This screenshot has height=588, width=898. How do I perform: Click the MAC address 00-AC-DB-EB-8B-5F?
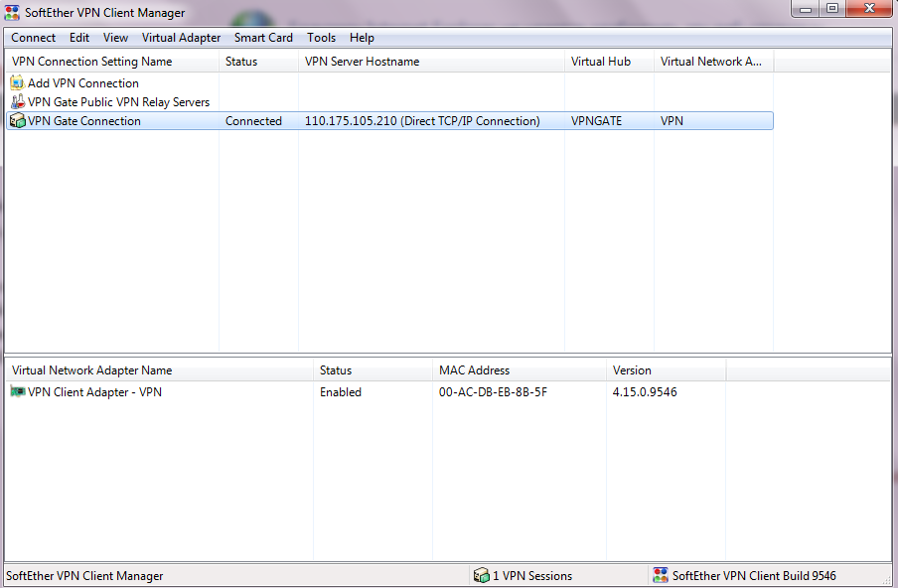click(x=493, y=392)
